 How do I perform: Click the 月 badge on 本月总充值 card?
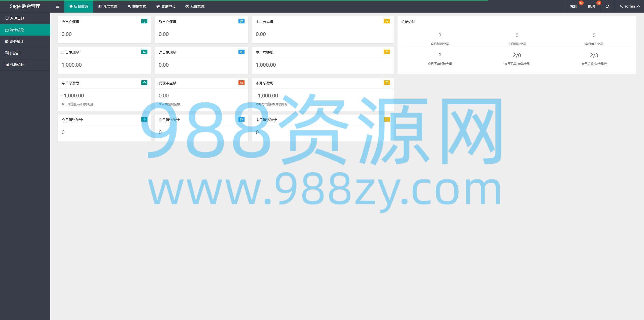coord(387,21)
